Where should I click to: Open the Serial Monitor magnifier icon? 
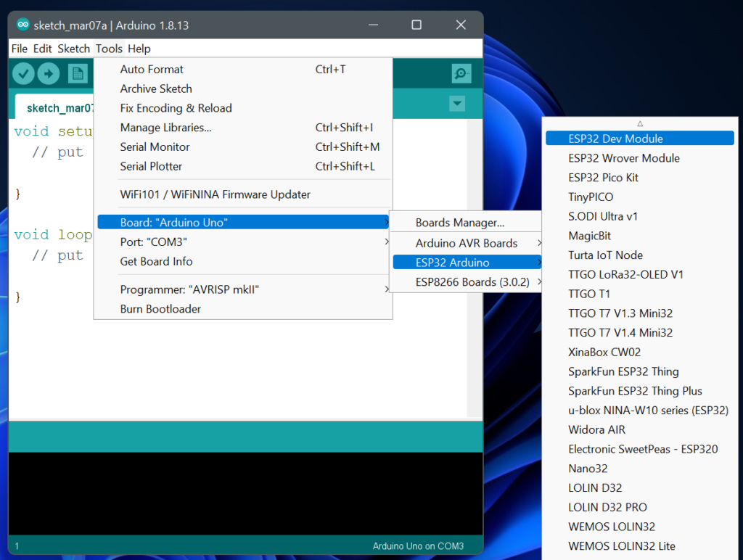461,73
